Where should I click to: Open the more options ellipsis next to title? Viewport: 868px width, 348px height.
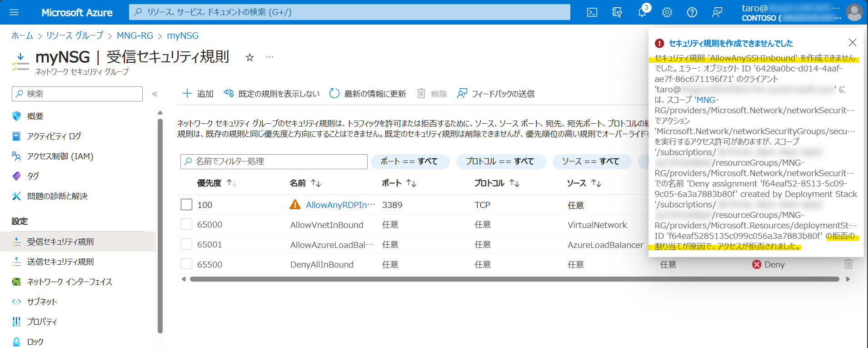click(269, 57)
